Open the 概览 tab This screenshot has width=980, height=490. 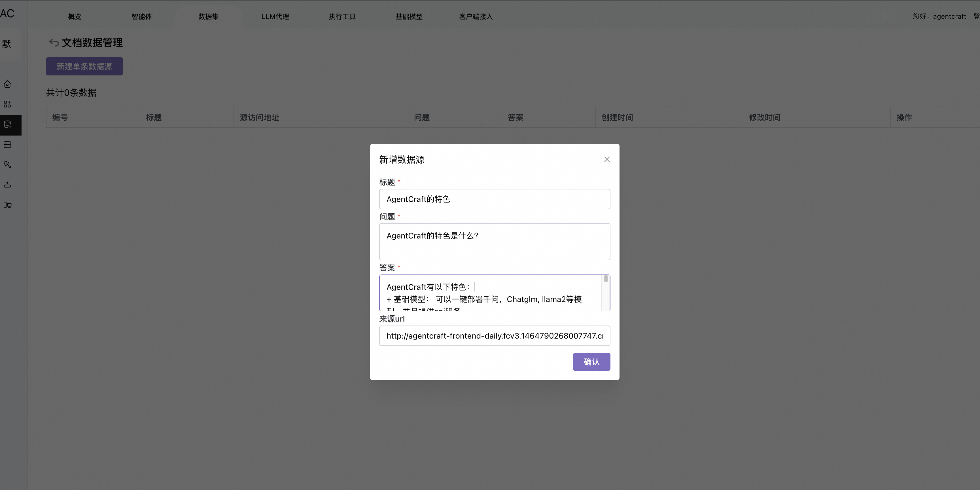(x=75, y=16)
